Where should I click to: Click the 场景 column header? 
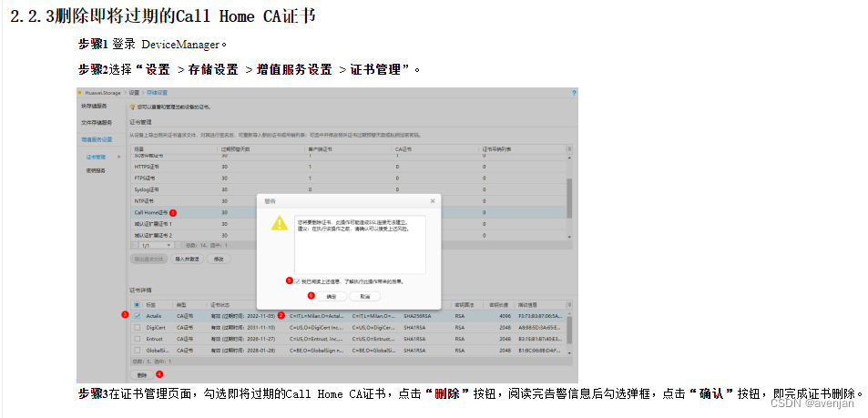(139, 149)
